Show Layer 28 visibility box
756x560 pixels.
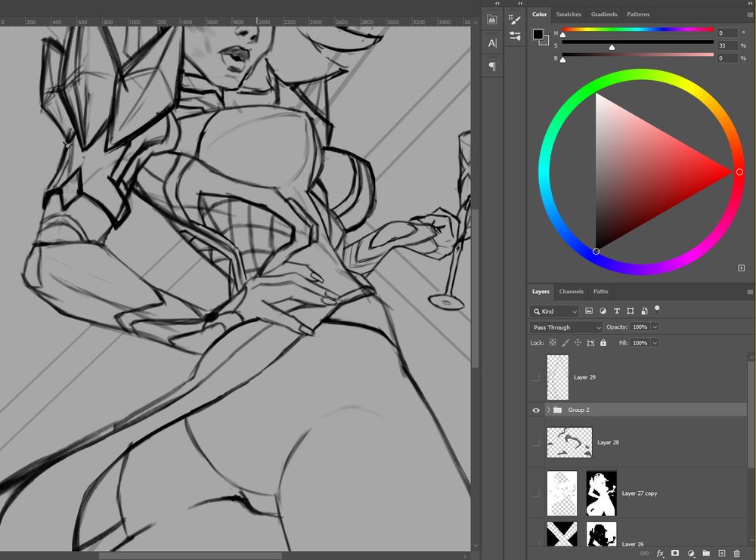tap(536, 442)
